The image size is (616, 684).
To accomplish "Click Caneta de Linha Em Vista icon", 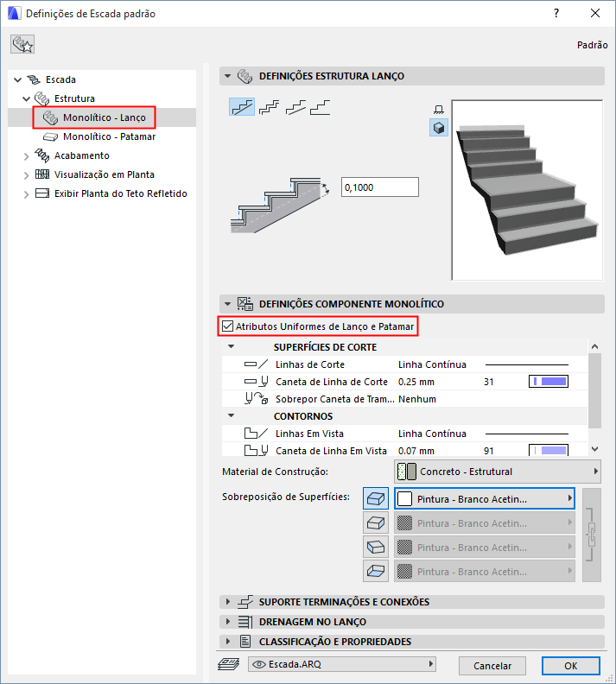I will pos(256,451).
